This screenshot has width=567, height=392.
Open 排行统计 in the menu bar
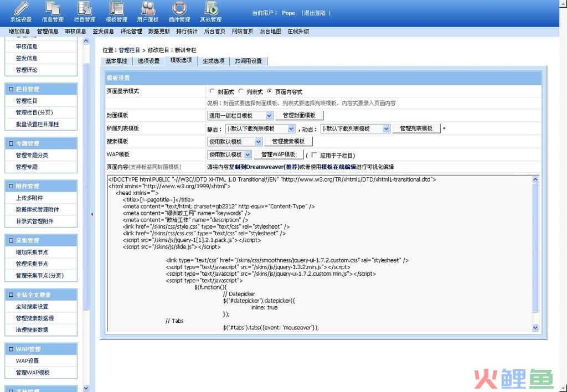tap(187, 32)
